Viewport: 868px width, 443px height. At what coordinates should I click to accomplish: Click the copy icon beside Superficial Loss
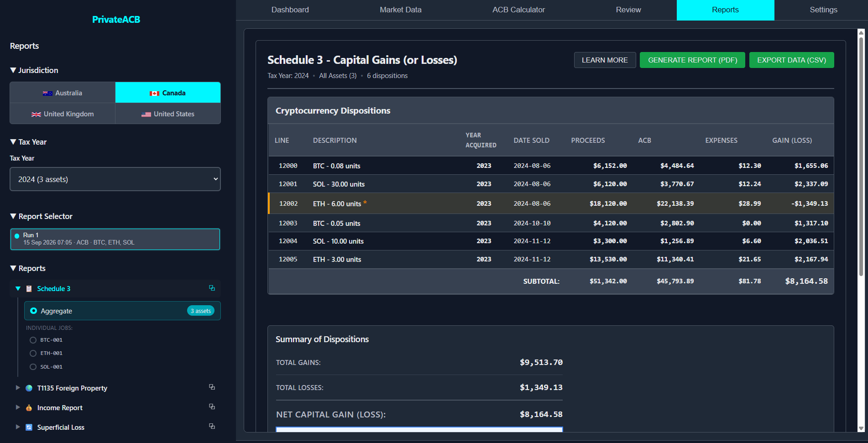[x=212, y=426]
